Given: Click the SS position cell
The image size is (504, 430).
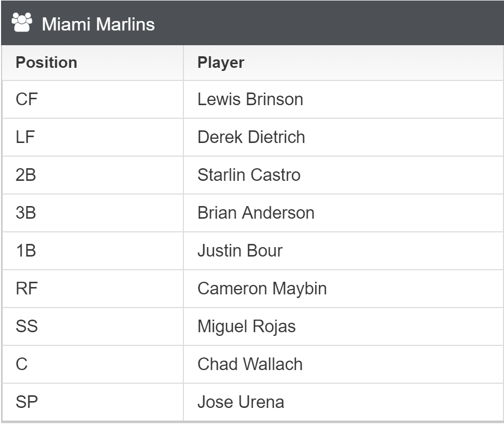Looking at the screenshot, I should [92, 326].
